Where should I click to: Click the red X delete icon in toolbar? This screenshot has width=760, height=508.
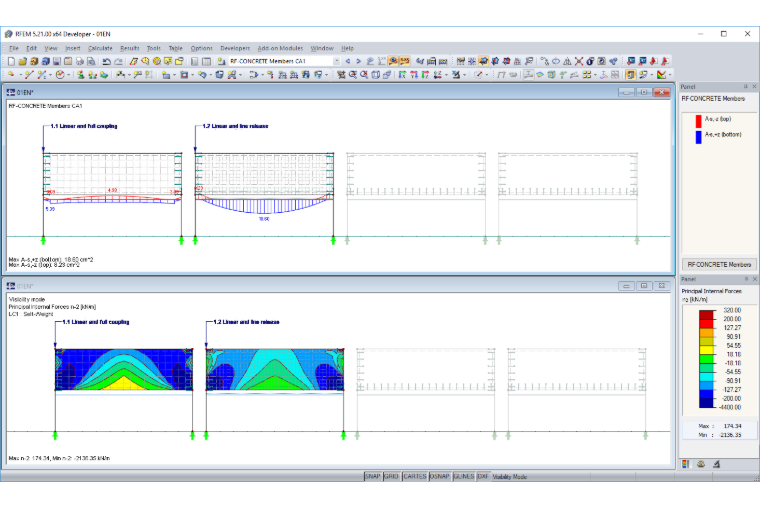(x=579, y=61)
